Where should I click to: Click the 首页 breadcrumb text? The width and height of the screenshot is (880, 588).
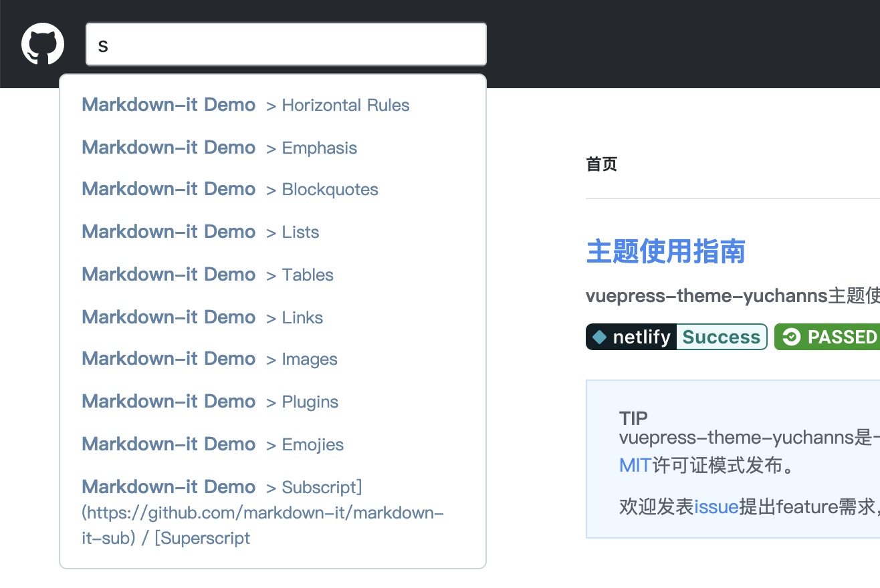coord(602,164)
